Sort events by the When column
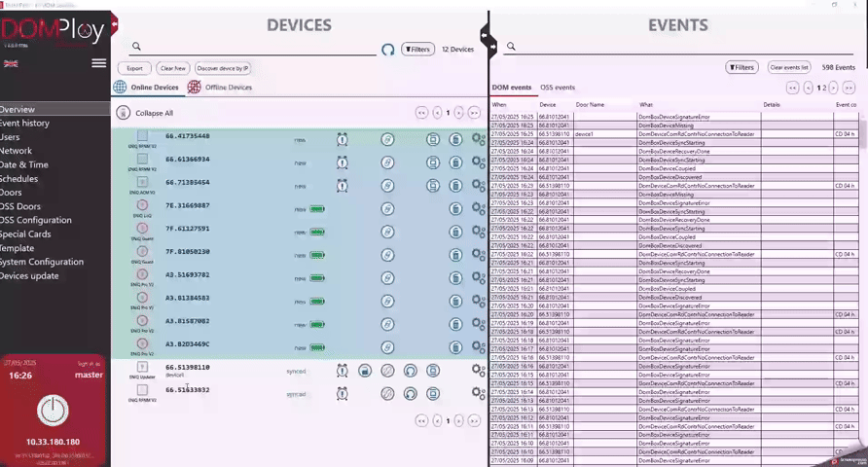The height and width of the screenshot is (467, 868). coord(499,104)
